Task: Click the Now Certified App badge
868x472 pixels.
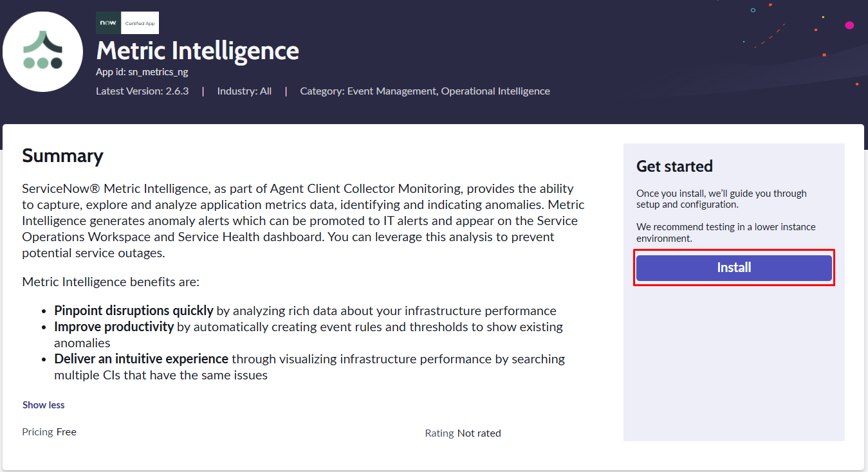Action: click(127, 23)
